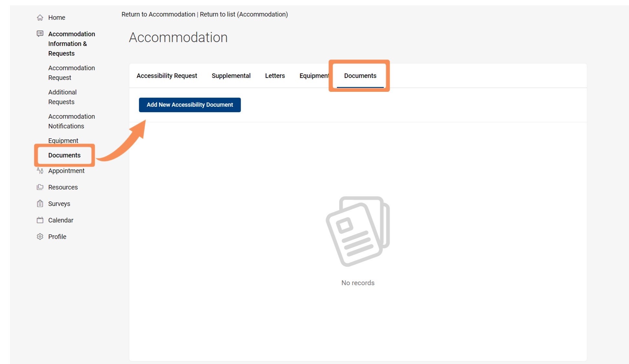Navigate to Accommodation Request section
Viewport: 629px width, 364px height.
pyautogui.click(x=71, y=72)
